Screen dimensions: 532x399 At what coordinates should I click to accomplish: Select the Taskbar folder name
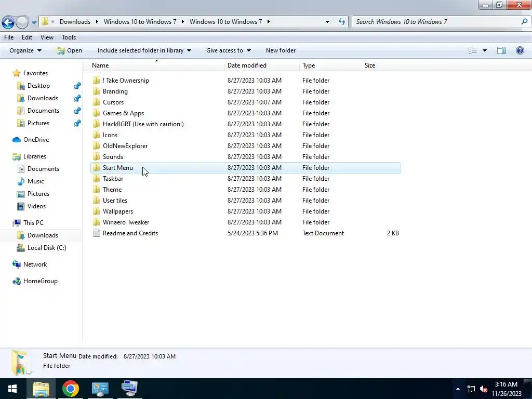pyautogui.click(x=113, y=179)
